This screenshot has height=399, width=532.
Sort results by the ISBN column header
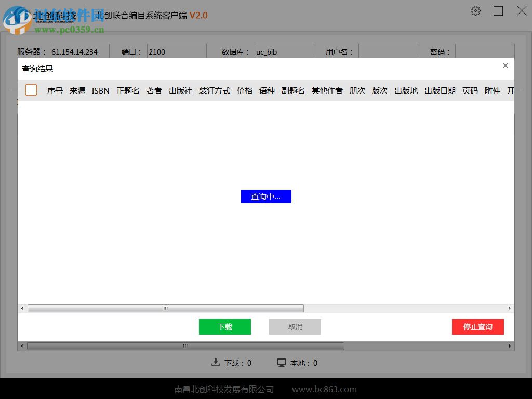100,90
